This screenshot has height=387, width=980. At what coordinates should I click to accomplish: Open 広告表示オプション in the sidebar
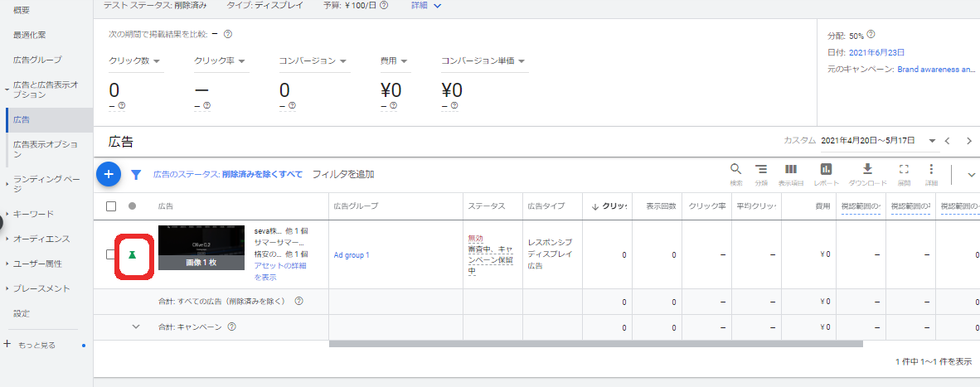[x=46, y=149]
